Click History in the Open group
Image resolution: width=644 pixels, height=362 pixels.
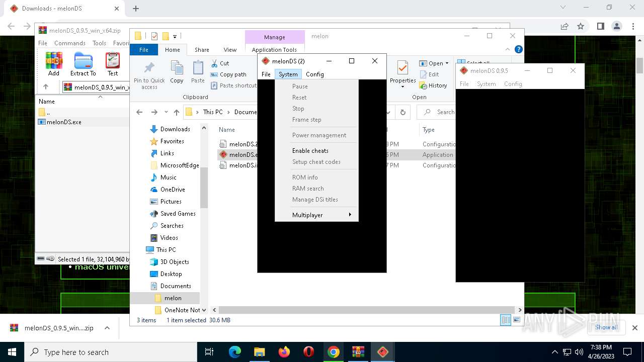point(433,85)
